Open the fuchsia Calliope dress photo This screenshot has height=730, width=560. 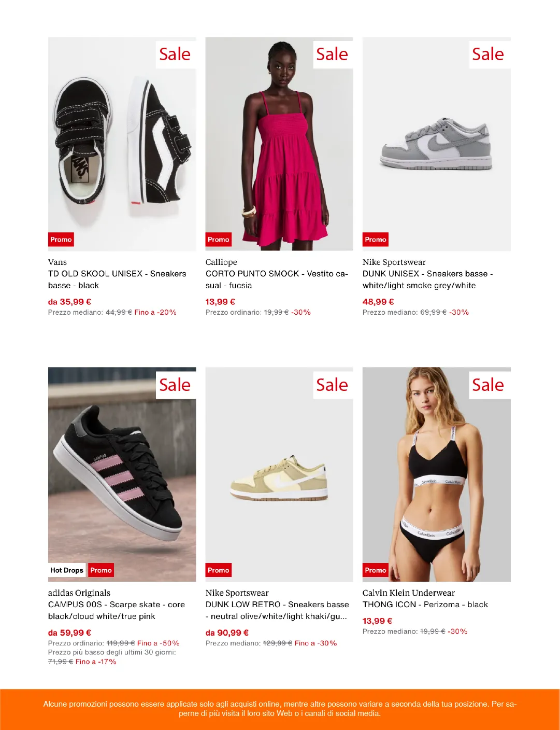(279, 144)
